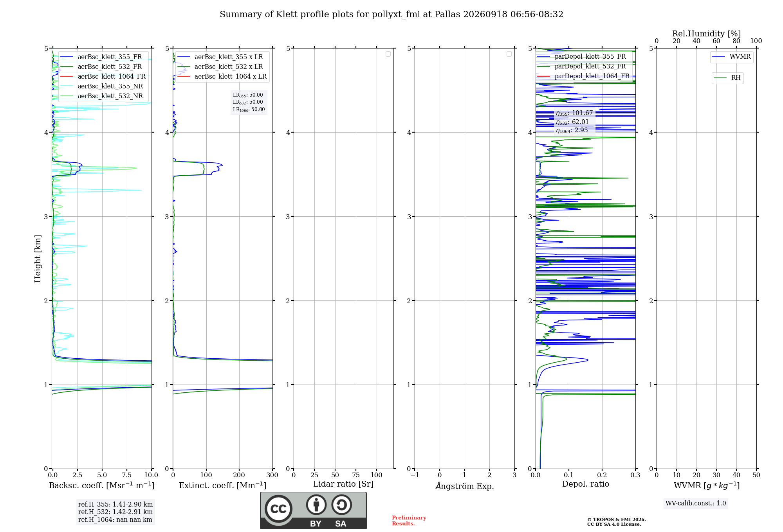Click the 'Extinct. coeff.' x-axis label
This screenshot has height=532, width=783.
pos(223,485)
